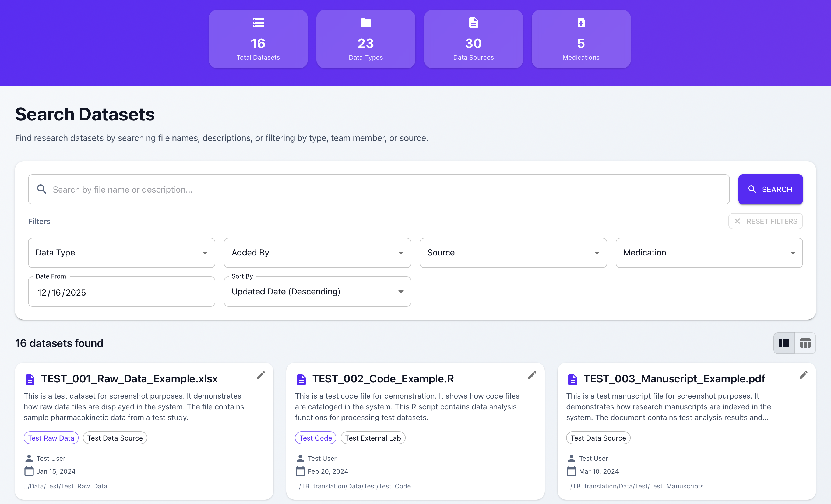Viewport: 831px width, 504px height.
Task: Click the document icon on the Data Sources card
Action: (x=473, y=22)
